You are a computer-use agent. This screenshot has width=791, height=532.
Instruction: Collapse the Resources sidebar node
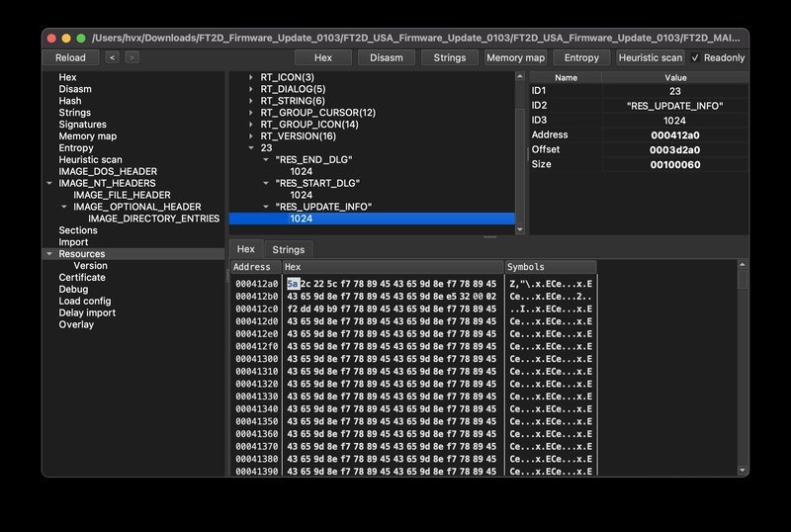click(49, 254)
